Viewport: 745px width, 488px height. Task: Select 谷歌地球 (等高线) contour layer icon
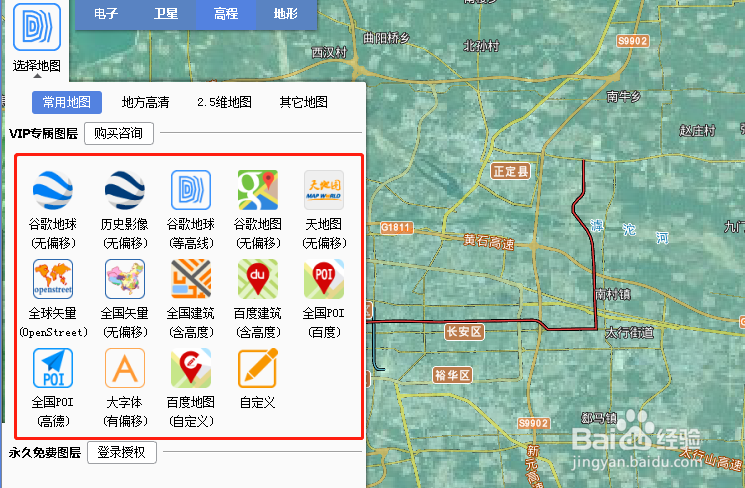[x=191, y=190]
